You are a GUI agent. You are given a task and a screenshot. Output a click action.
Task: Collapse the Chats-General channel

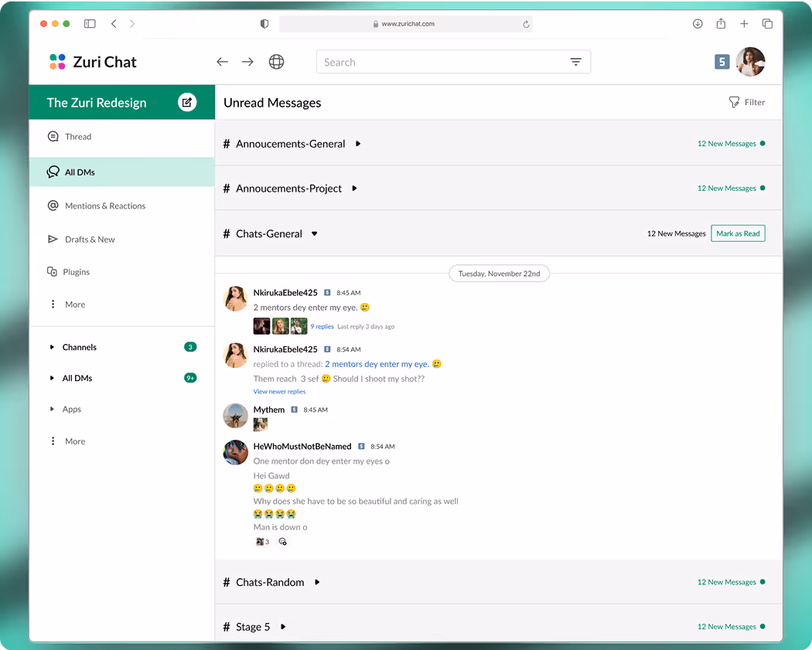314,234
